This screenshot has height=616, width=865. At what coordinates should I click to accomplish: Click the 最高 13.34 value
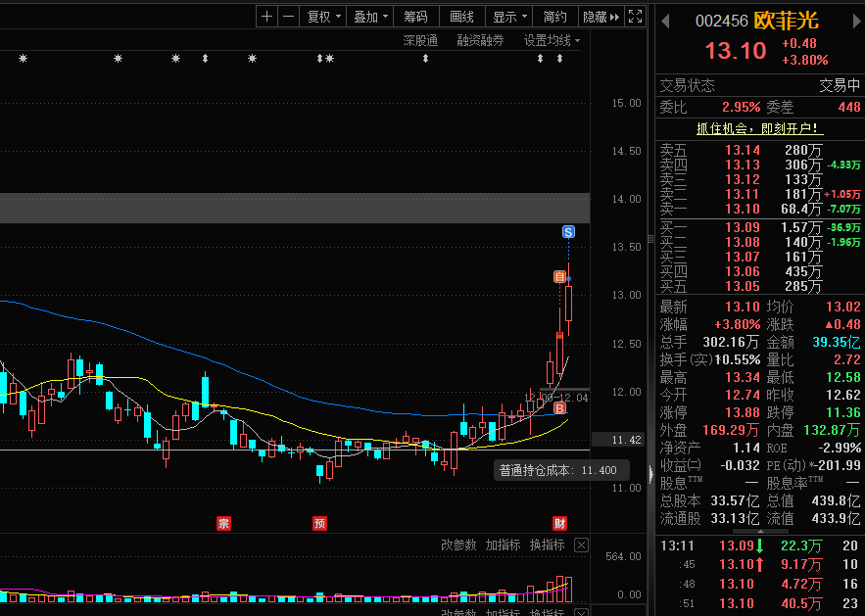tap(743, 377)
